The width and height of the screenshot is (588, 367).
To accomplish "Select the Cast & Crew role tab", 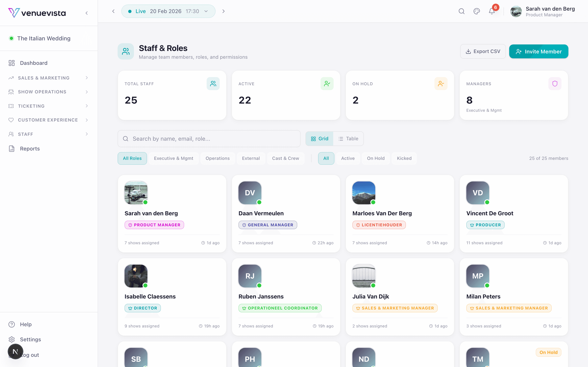I will point(286,158).
